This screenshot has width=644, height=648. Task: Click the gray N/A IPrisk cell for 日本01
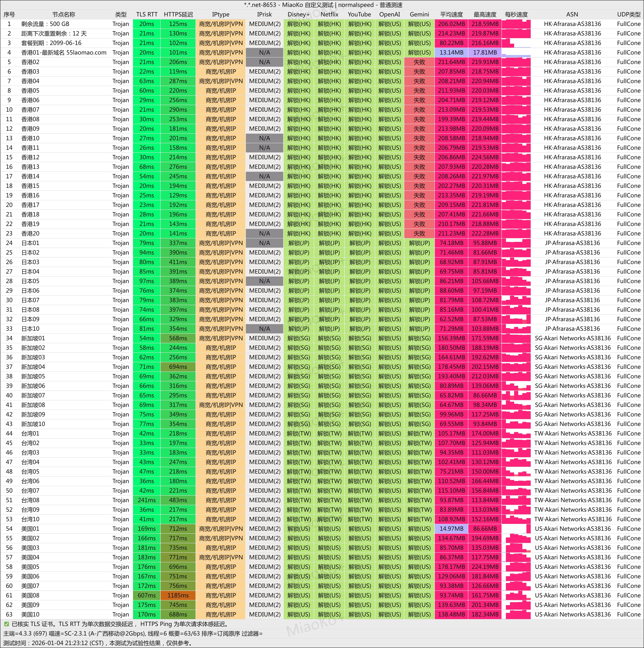pyautogui.click(x=264, y=243)
